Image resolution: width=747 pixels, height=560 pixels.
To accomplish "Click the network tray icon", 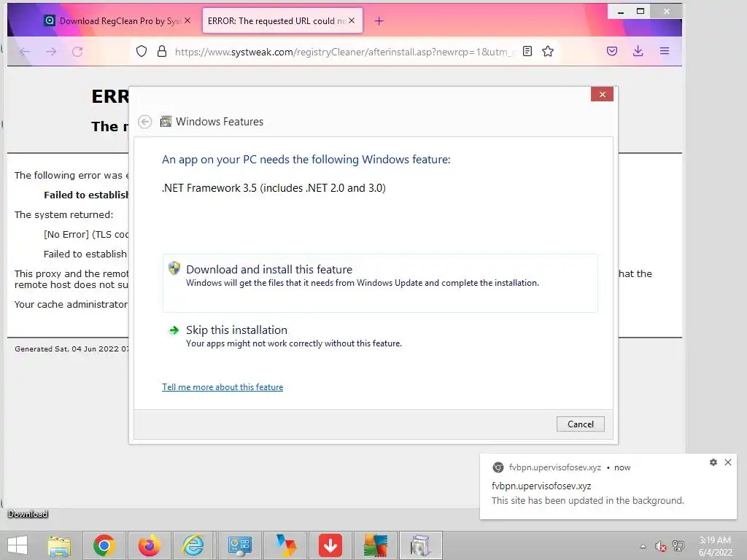I will [x=678, y=546].
